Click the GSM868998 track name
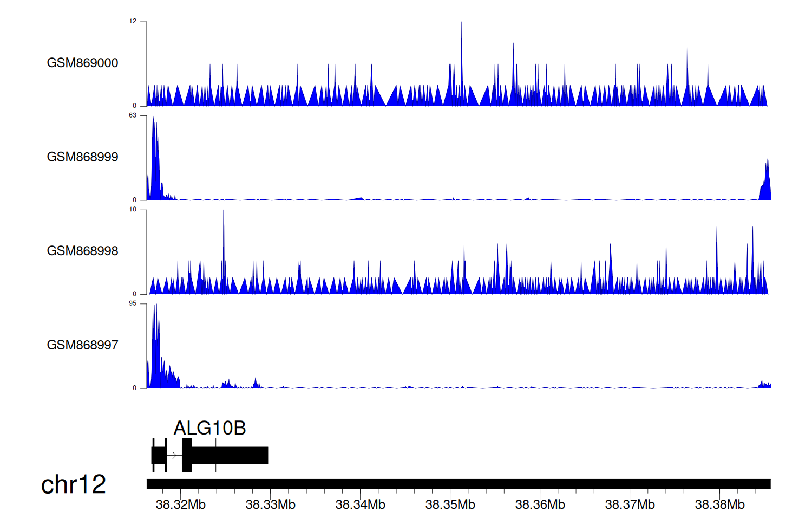Screen dimensions: 812x531 tap(82, 251)
